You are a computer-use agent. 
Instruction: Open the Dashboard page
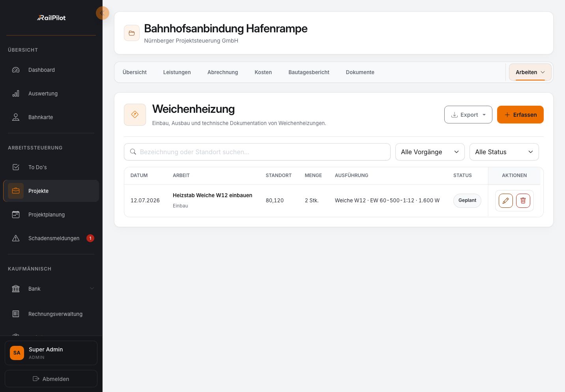click(x=51, y=70)
